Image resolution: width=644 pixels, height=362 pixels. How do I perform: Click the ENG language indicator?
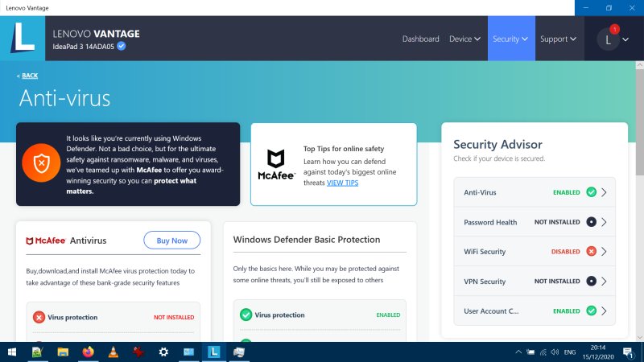[570, 352]
